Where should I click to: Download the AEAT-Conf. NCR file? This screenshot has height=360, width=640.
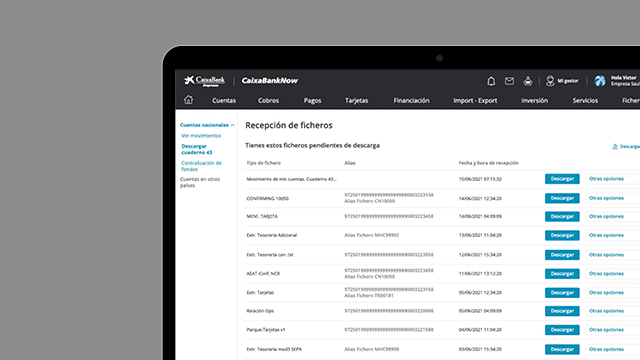coord(562,273)
